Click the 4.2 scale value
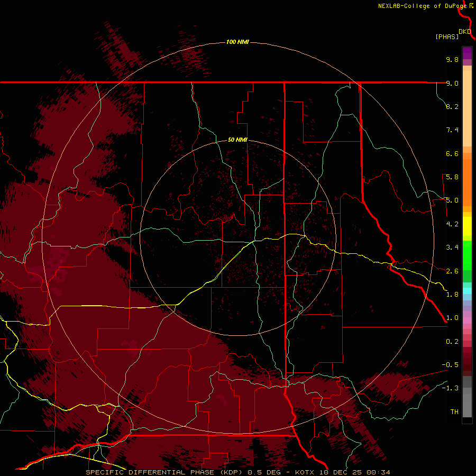This screenshot has width=476, height=476. click(452, 224)
